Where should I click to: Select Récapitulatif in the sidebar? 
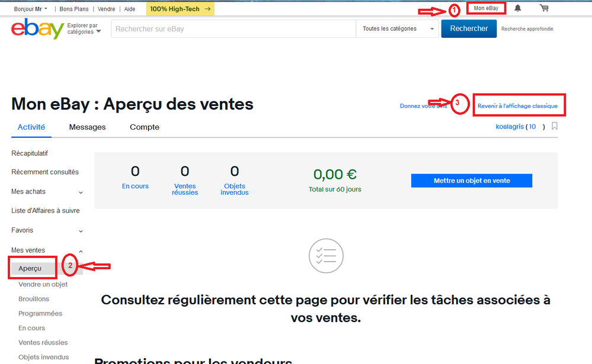tap(30, 153)
